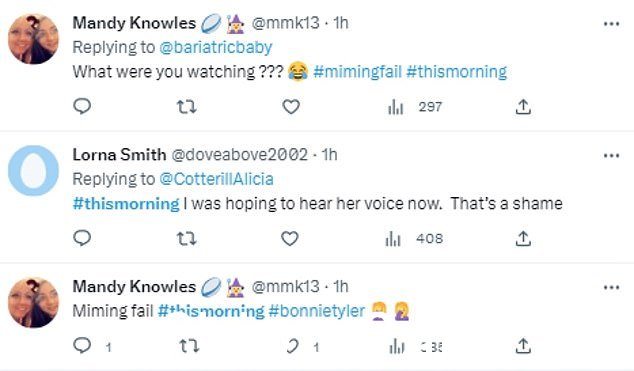Open more options for Lorna Smith's tweet
This screenshot has width=634, height=371.
pyautogui.click(x=611, y=156)
